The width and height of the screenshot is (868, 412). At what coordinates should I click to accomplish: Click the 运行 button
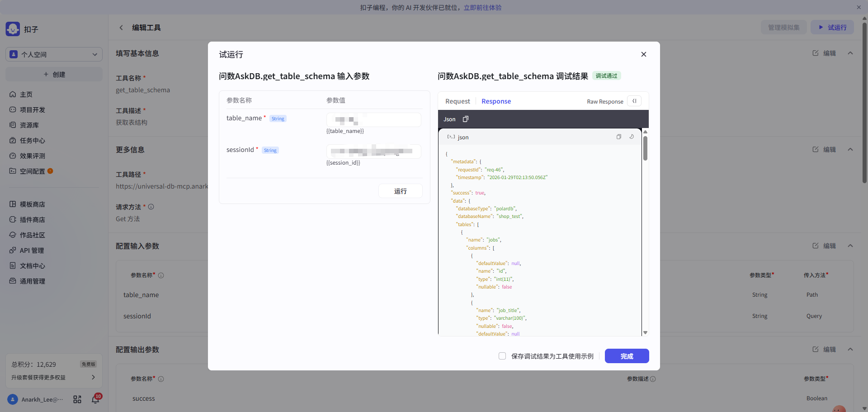[x=401, y=191]
